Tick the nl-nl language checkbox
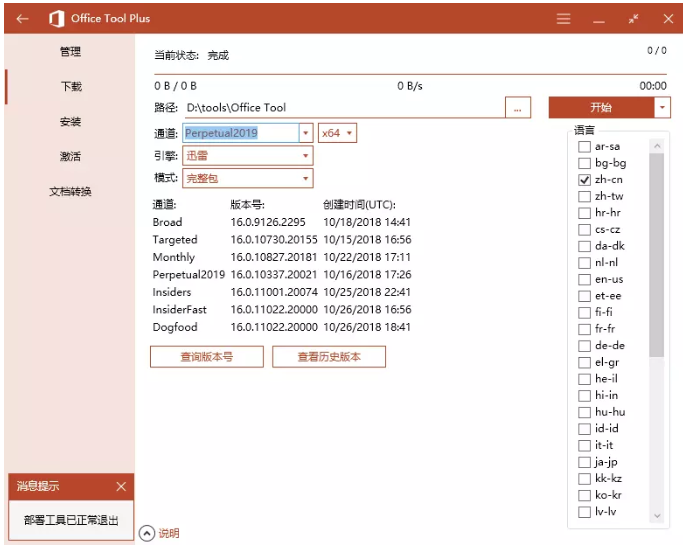This screenshot has height=547, width=683. coord(584,263)
